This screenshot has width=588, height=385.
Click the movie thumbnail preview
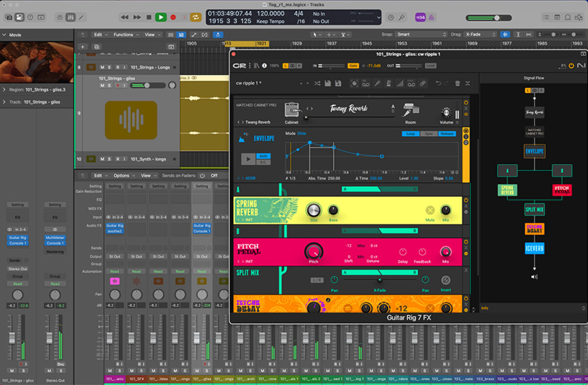coord(37,62)
